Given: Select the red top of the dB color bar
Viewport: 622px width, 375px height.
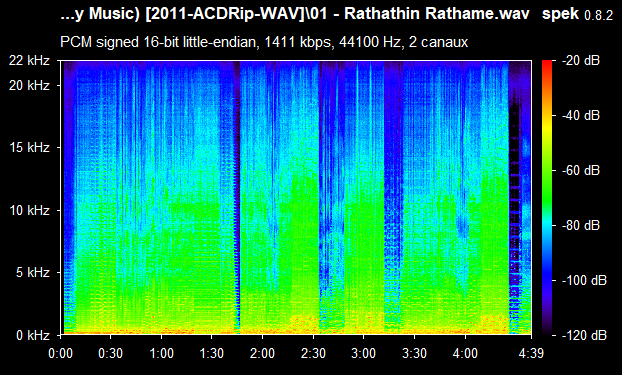Looking at the screenshot, I should (547, 63).
